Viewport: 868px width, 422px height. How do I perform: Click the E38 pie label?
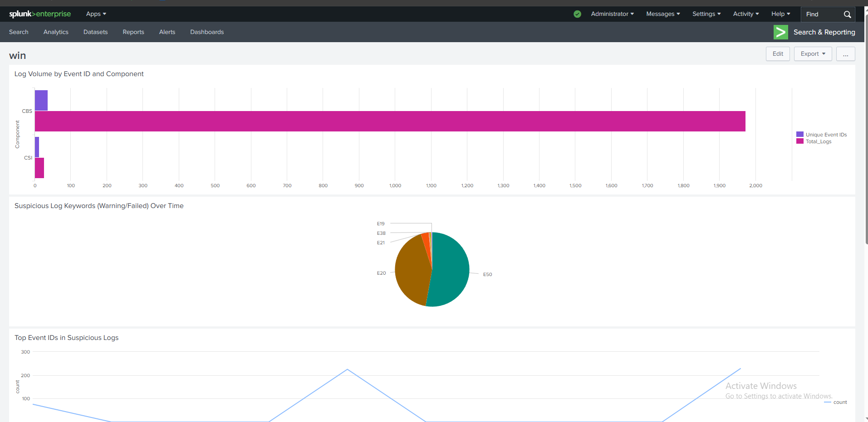pyautogui.click(x=381, y=233)
